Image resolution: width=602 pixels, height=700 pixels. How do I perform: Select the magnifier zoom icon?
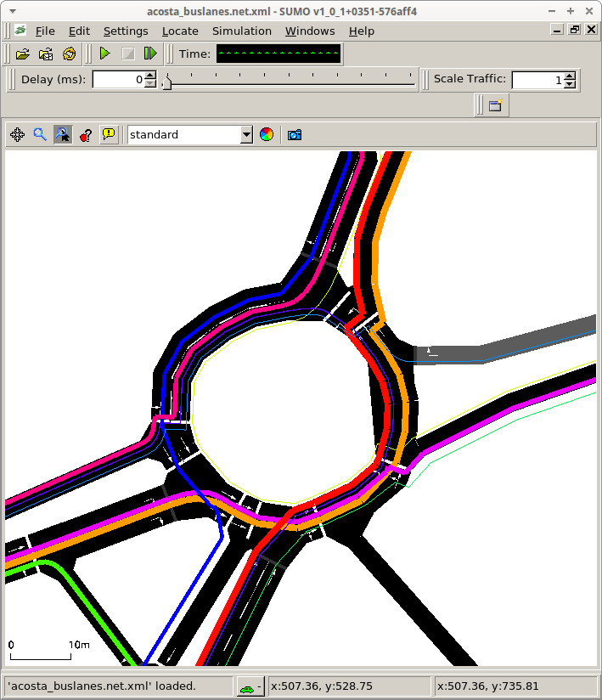point(40,134)
